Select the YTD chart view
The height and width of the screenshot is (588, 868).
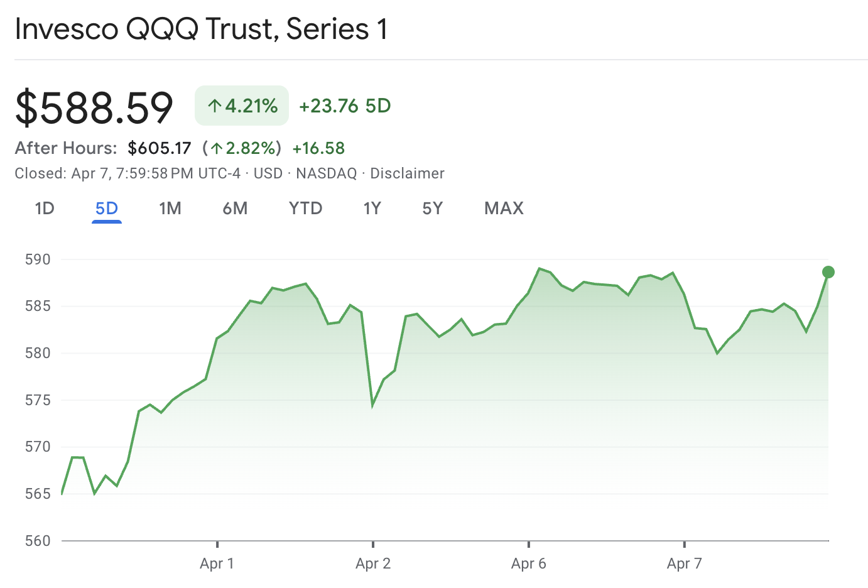click(306, 208)
